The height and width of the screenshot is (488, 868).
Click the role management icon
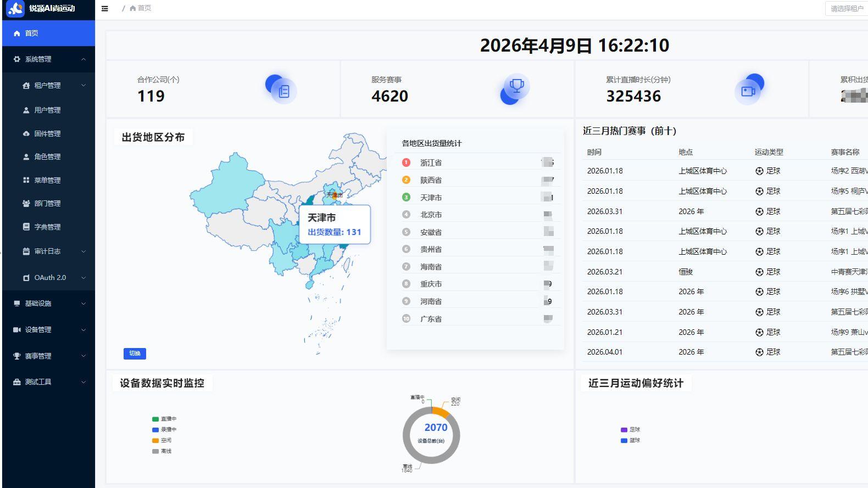pos(26,157)
